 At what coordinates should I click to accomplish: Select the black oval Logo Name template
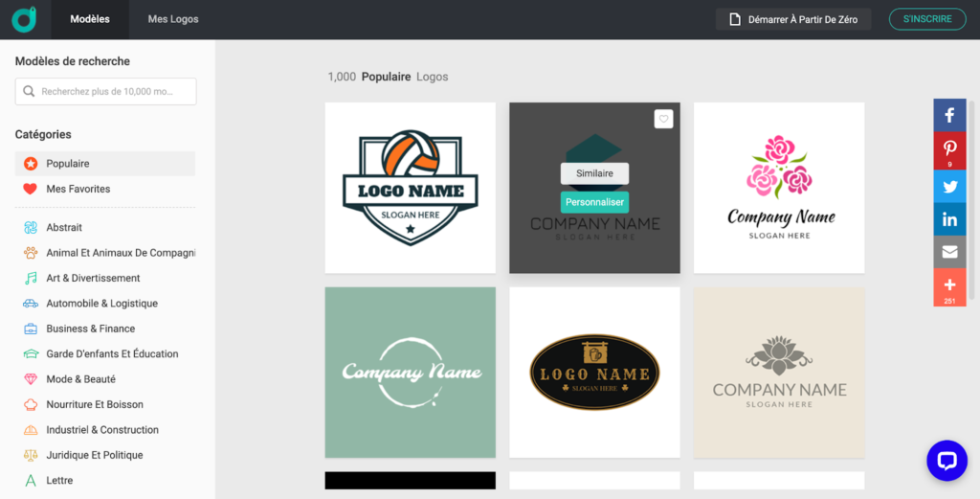[x=594, y=372]
